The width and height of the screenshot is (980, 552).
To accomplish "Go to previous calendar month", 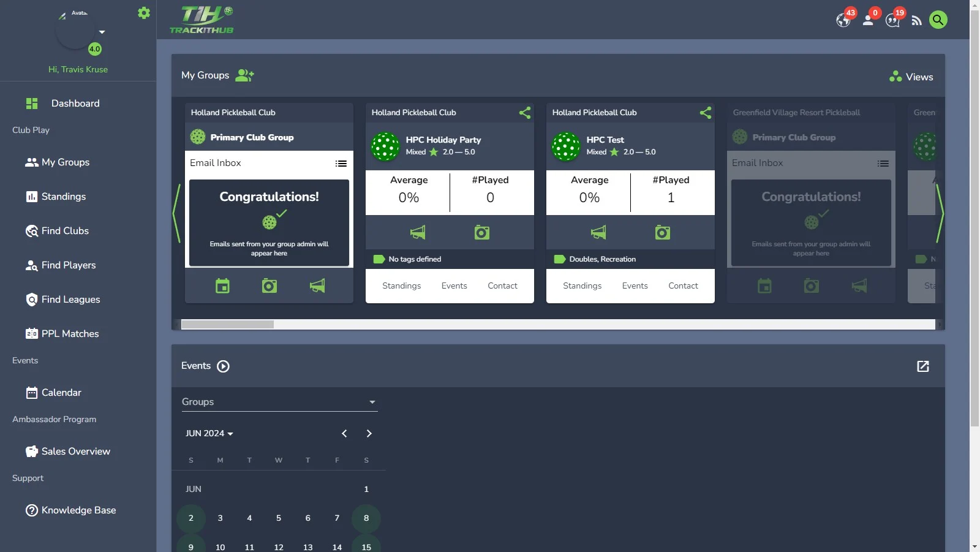I will [344, 433].
